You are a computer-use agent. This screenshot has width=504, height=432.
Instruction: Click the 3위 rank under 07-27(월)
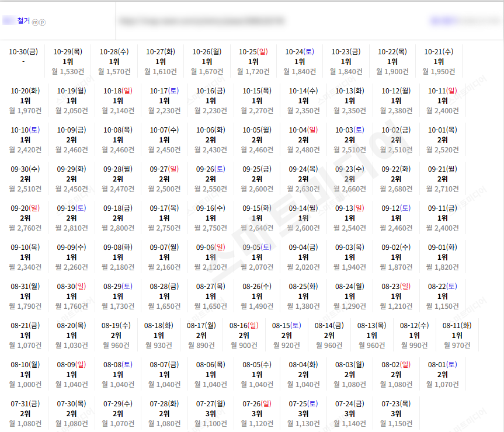click(x=211, y=414)
